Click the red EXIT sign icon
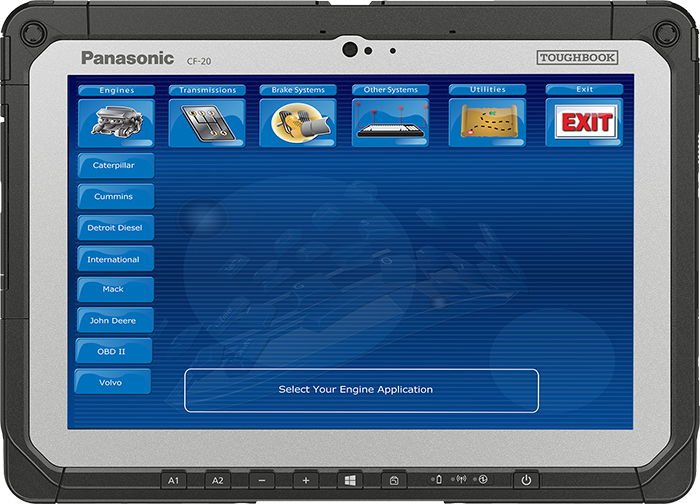This screenshot has height=504, width=700. (x=584, y=123)
